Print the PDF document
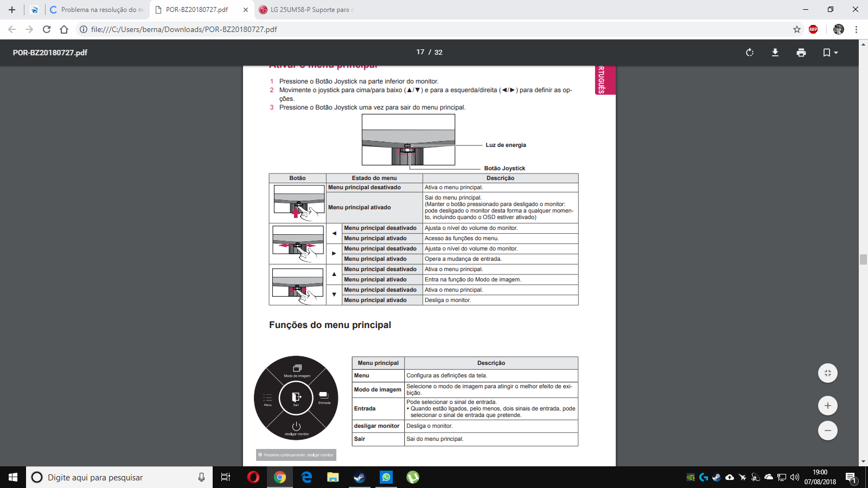 pyautogui.click(x=801, y=53)
